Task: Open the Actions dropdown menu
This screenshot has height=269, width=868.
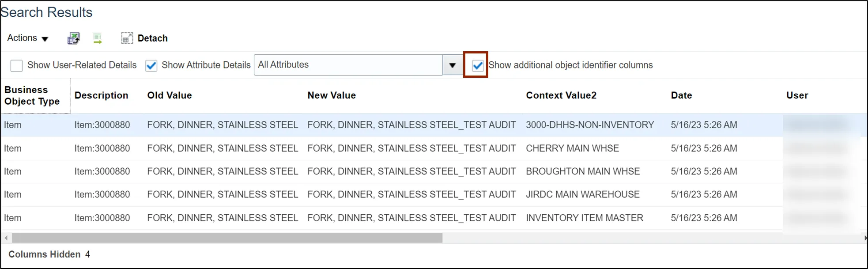Action: click(x=28, y=38)
